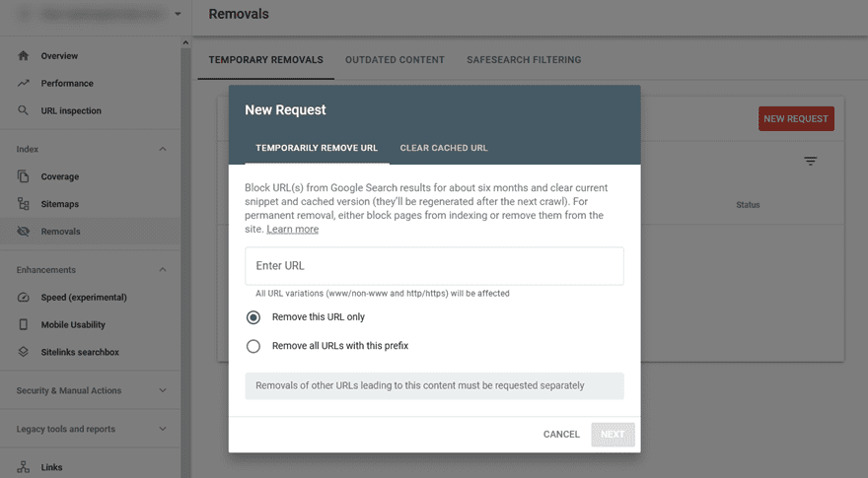Screen dimensions: 868x478
Task: Choose 'Remove all URLs with this prefix'
Action: pos(253,346)
